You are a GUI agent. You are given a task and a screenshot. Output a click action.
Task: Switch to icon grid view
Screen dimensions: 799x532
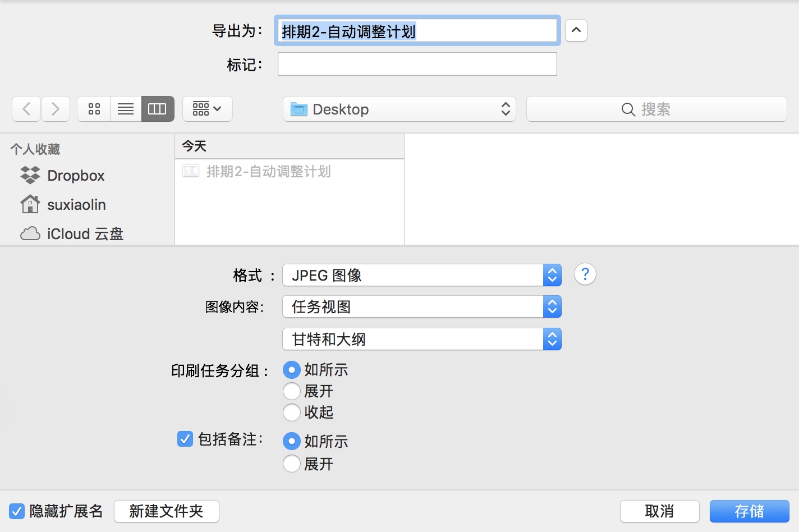click(x=94, y=109)
